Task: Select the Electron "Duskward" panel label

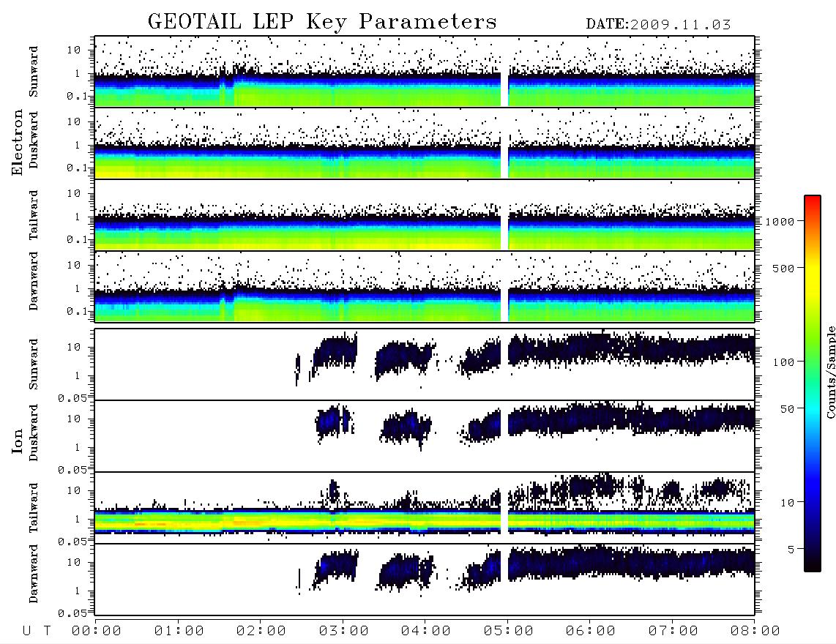Action: 34,141
